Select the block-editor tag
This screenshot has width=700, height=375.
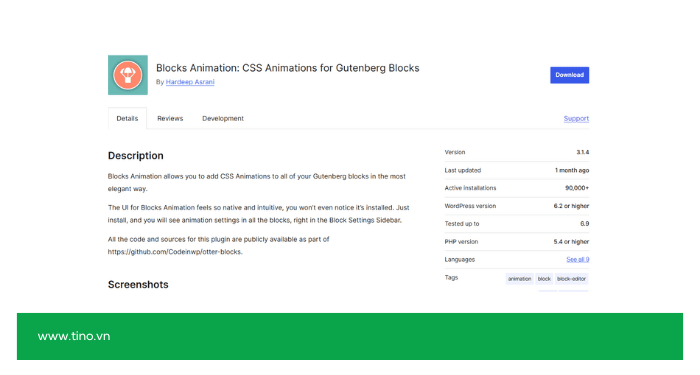tap(571, 279)
